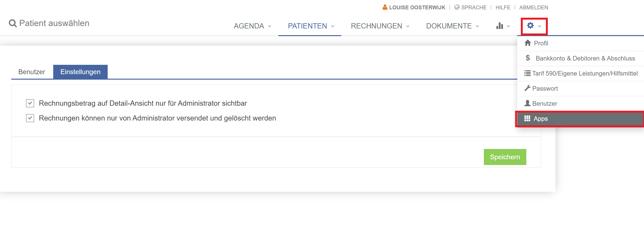Click the person icon beside Benutzer

[x=527, y=103]
